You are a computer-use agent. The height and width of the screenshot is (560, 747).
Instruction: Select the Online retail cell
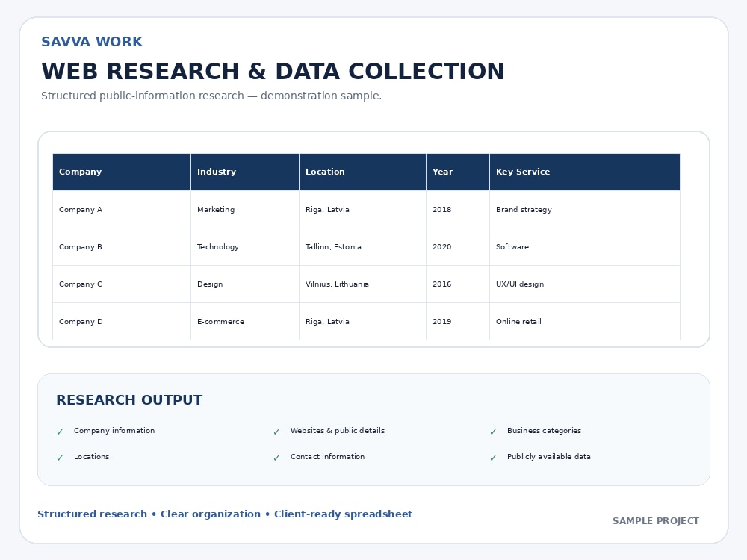585,321
